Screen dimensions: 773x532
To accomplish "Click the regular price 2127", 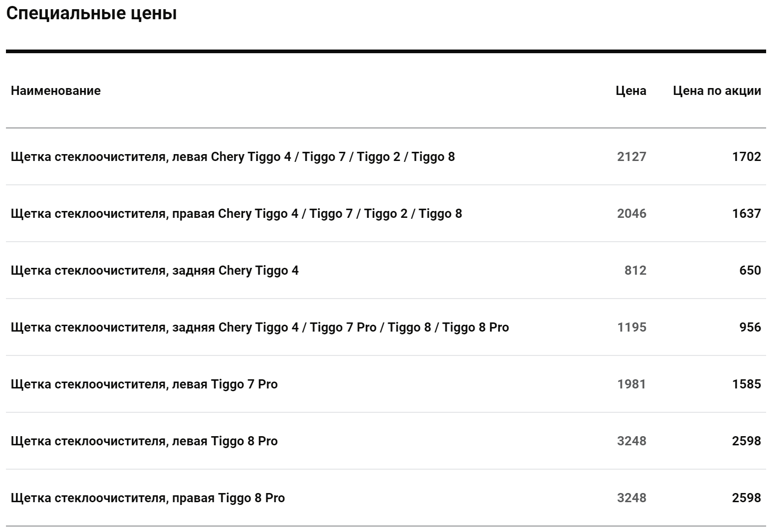I will [631, 157].
